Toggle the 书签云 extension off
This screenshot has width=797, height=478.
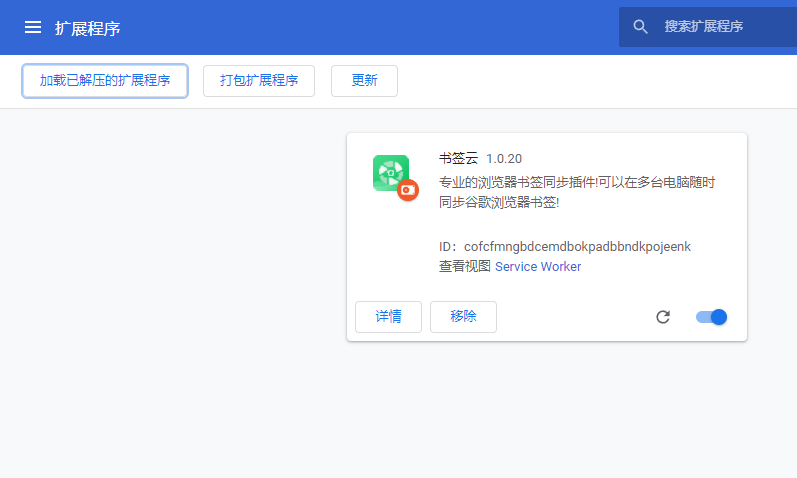(x=711, y=317)
